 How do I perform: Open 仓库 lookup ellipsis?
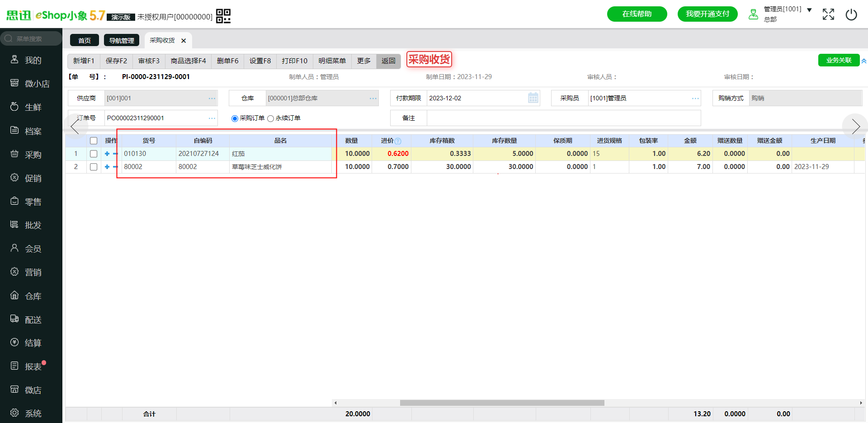coord(373,98)
